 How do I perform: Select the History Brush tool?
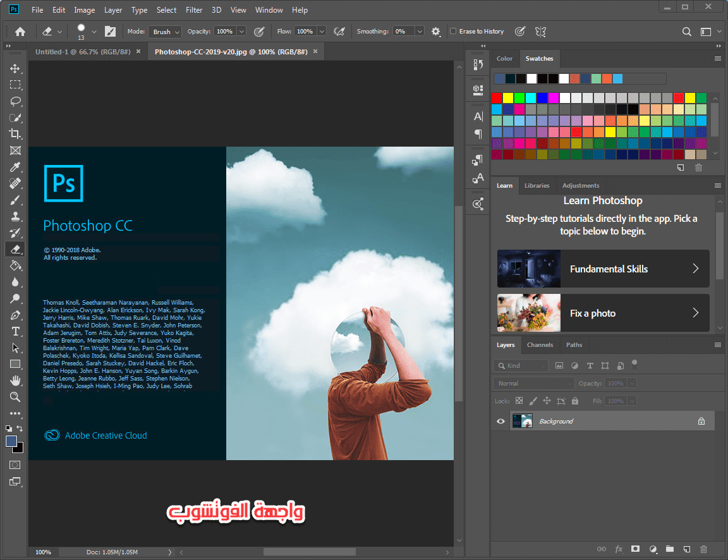tap(15, 233)
